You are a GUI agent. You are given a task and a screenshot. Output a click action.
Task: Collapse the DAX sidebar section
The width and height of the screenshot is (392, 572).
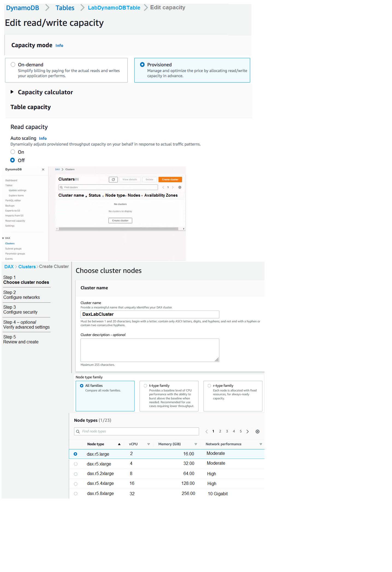(3, 238)
